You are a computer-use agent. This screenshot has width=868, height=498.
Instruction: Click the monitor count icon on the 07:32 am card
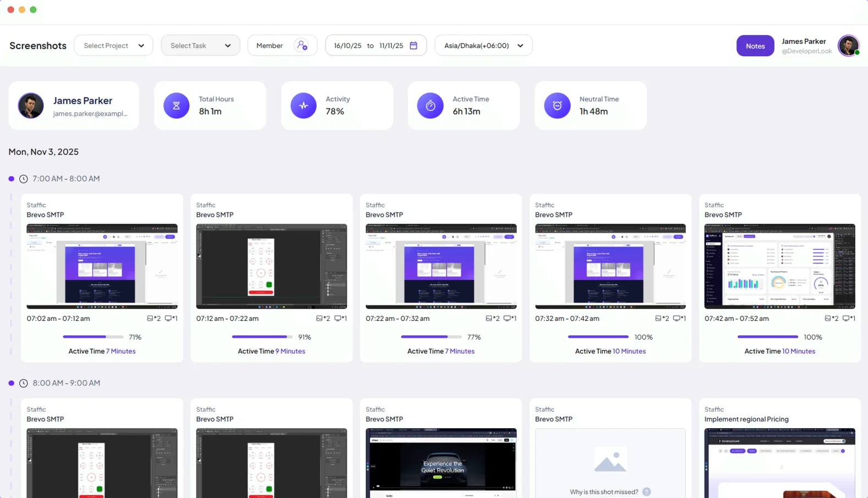point(677,319)
